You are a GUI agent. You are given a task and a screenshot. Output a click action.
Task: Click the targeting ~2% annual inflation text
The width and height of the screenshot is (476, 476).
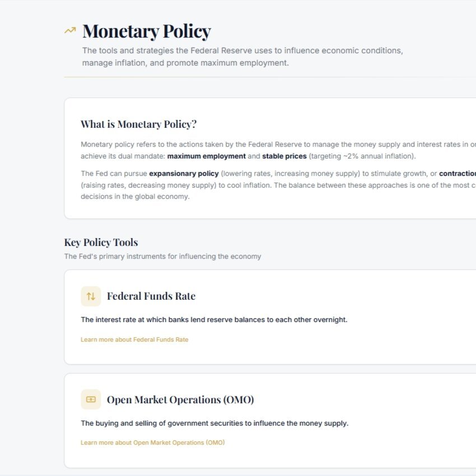point(362,156)
